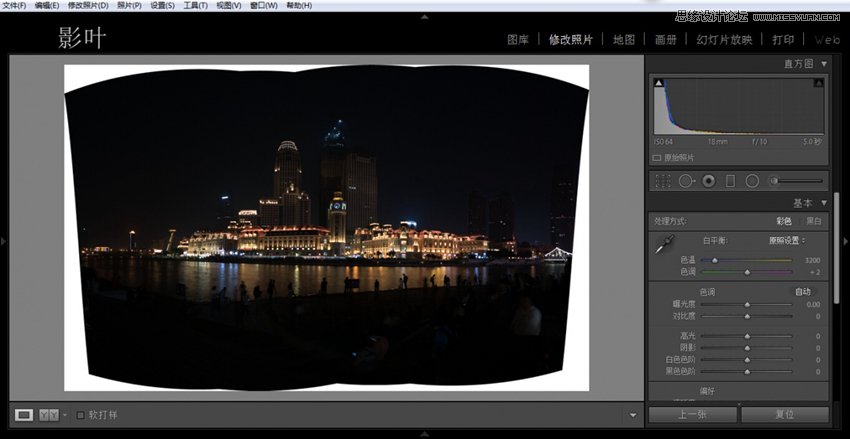Toggle highlight clipping indicator in histogram
The width and height of the screenshot is (850, 439).
pos(818,85)
